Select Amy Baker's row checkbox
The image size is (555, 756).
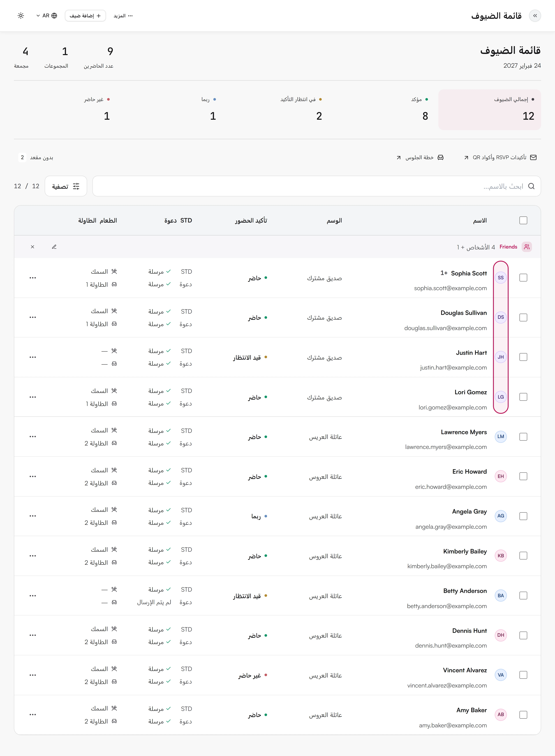point(523,715)
